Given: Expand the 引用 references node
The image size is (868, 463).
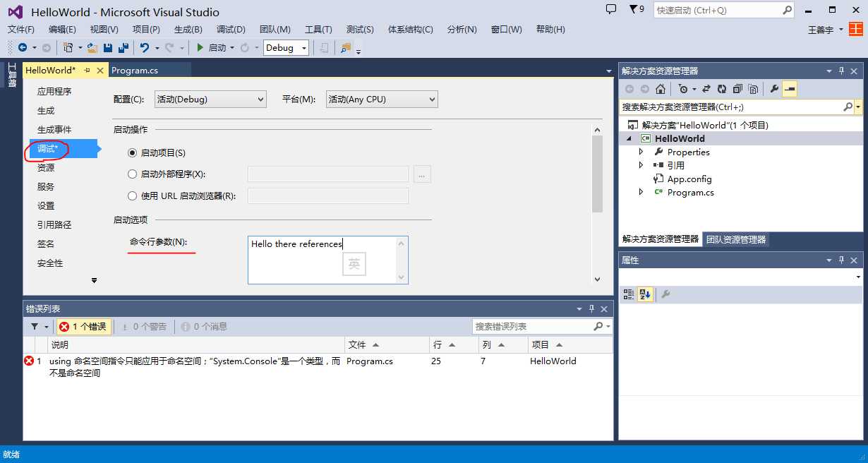Looking at the screenshot, I should [641, 165].
